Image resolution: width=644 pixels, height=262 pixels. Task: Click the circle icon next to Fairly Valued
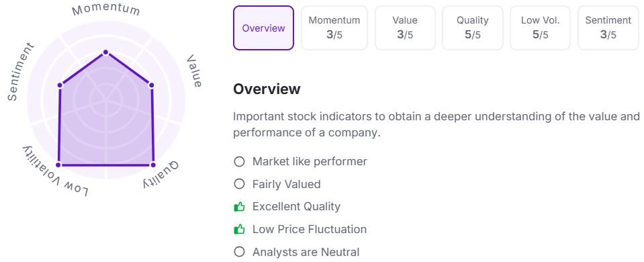point(239,184)
